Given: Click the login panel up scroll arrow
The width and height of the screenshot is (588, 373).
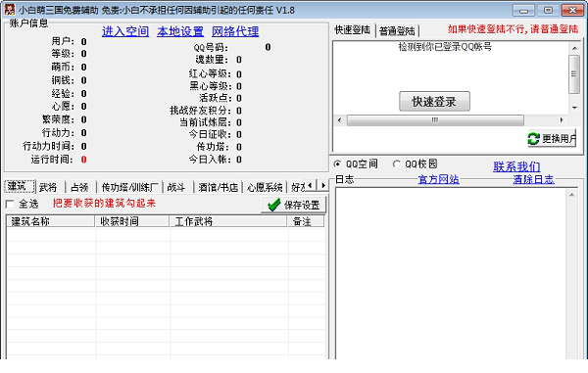Looking at the screenshot, I should (x=574, y=48).
